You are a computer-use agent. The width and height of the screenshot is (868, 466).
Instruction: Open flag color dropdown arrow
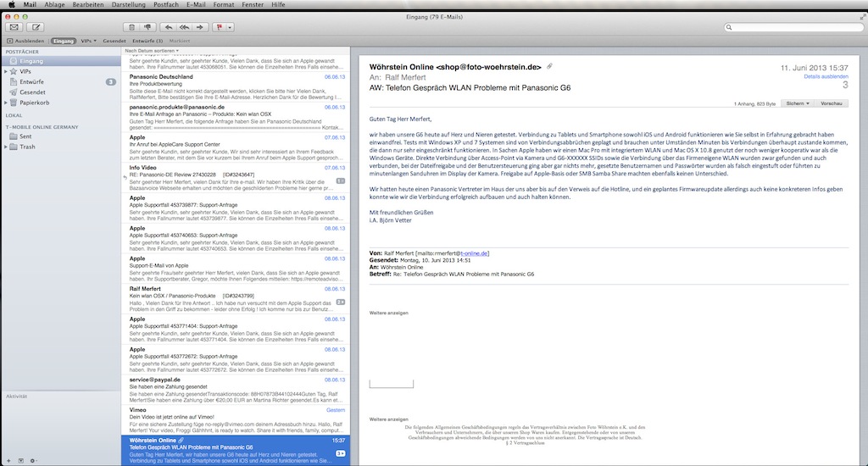[230, 27]
